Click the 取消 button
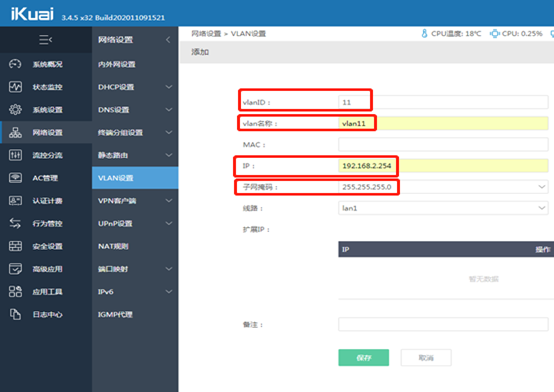This screenshot has height=392, width=554. click(426, 358)
